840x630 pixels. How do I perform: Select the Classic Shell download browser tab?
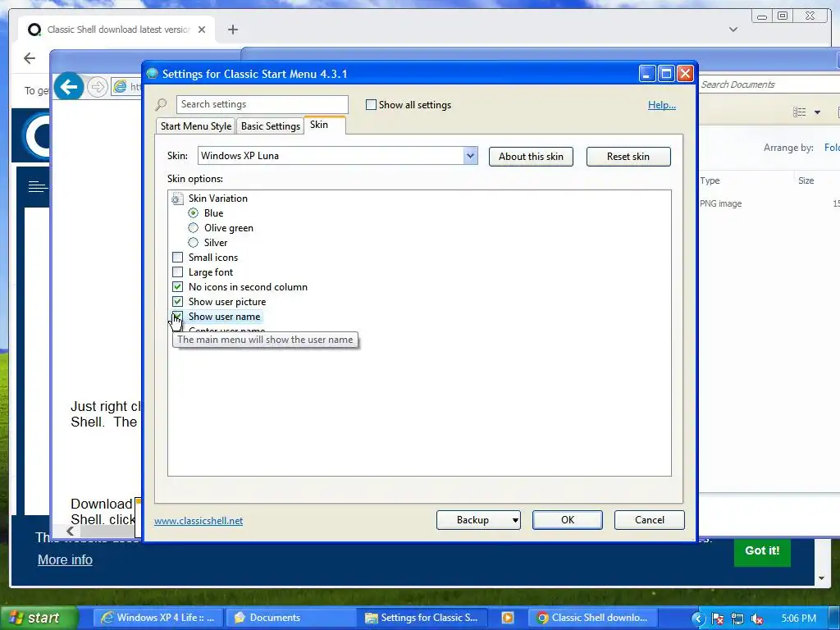point(116,30)
